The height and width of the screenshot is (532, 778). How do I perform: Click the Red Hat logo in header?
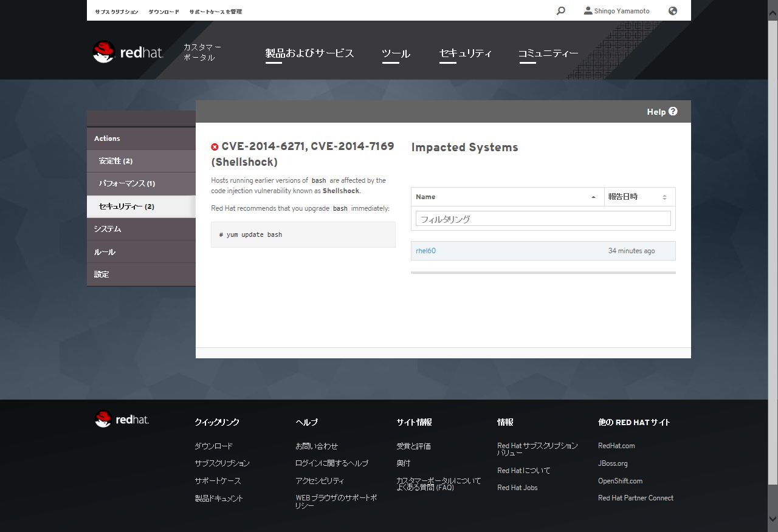click(128, 52)
